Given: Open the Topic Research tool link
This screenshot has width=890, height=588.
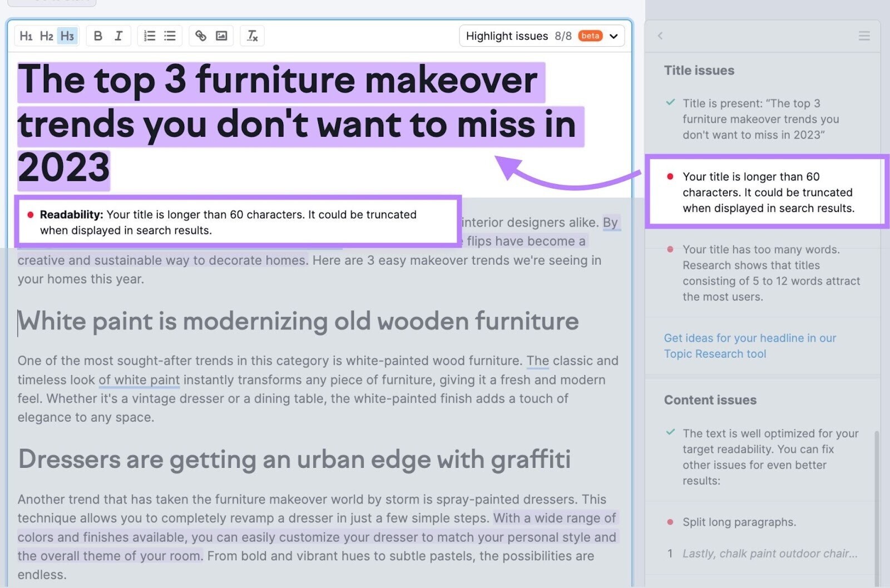Looking at the screenshot, I should (715, 354).
